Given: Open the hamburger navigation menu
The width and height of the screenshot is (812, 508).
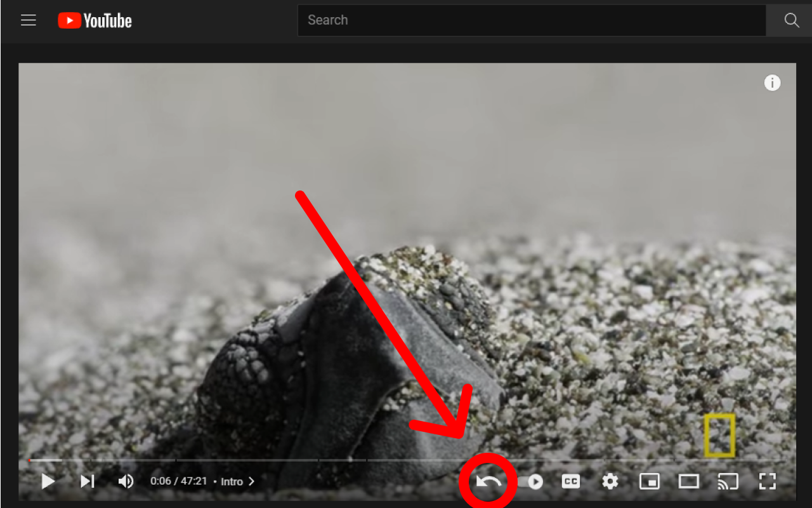Looking at the screenshot, I should [29, 20].
